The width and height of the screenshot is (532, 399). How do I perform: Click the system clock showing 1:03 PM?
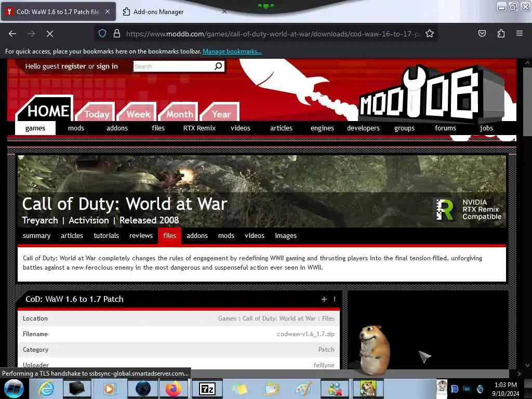click(x=506, y=385)
